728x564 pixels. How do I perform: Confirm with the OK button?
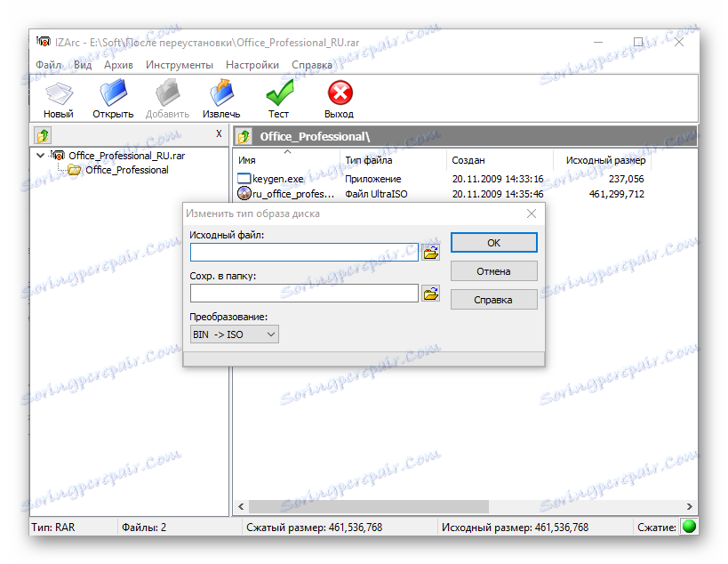tap(493, 243)
